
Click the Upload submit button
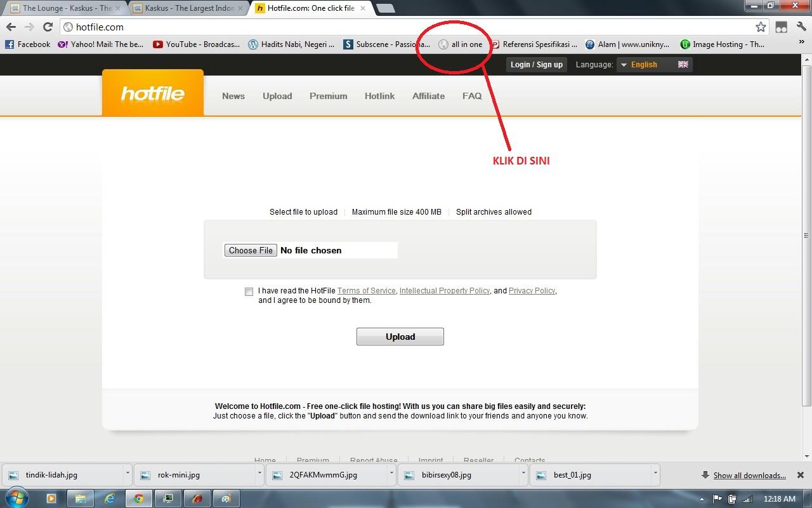point(400,337)
